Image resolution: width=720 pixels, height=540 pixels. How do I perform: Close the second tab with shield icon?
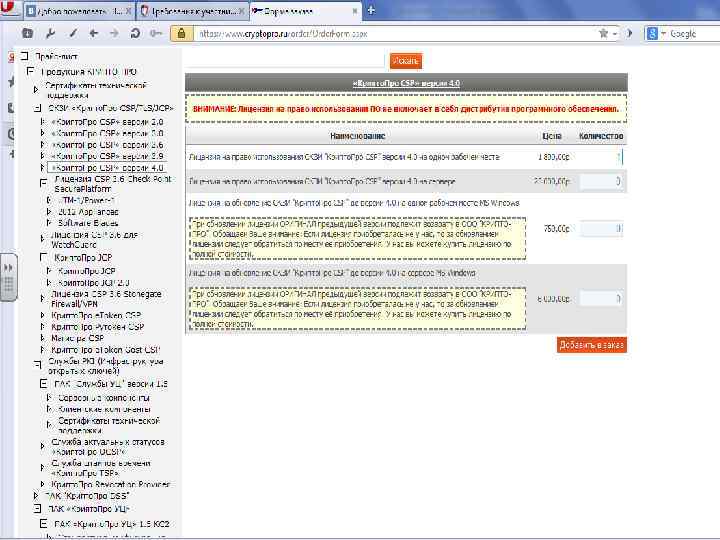pos(242,11)
